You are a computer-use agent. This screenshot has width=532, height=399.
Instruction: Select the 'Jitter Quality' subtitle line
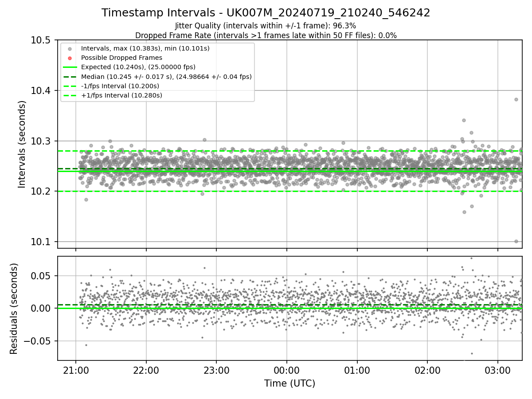(266, 26)
